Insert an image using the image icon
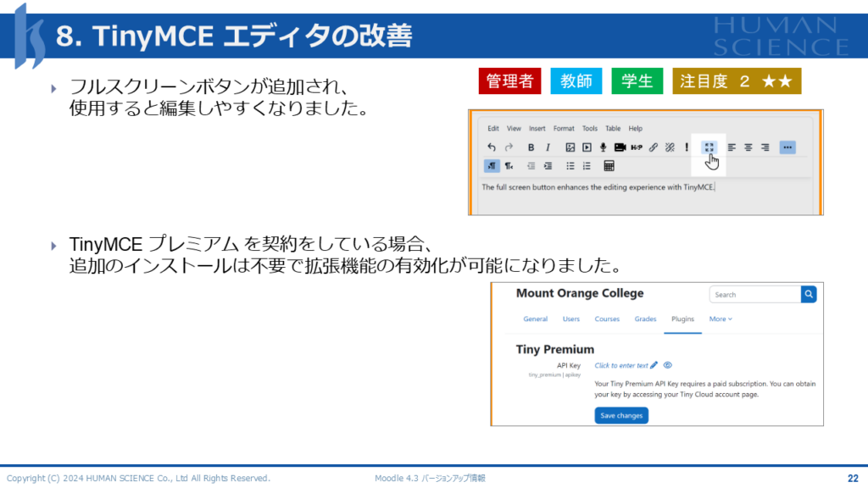The width and height of the screenshot is (868, 488). [570, 147]
